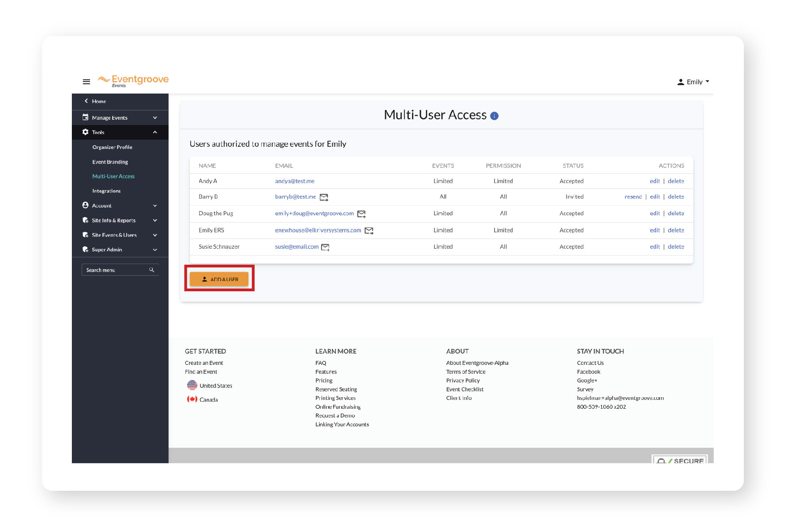Open Event Branding in sidebar
The height and width of the screenshot is (532, 786).
110,162
